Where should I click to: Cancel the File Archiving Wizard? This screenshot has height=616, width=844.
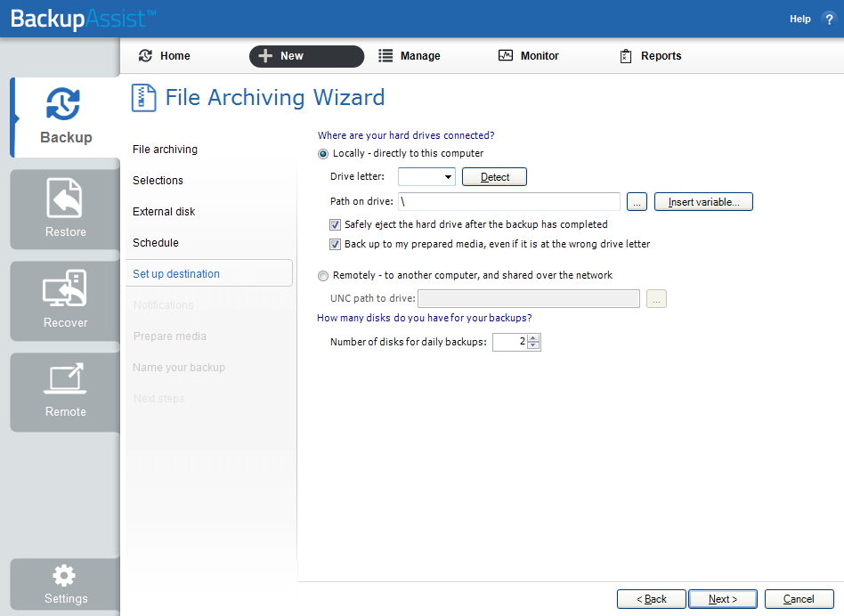[x=799, y=599]
